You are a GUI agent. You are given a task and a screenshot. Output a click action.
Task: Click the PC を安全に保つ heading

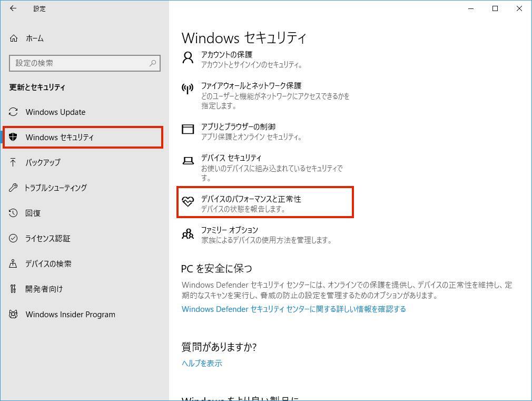[x=216, y=269]
